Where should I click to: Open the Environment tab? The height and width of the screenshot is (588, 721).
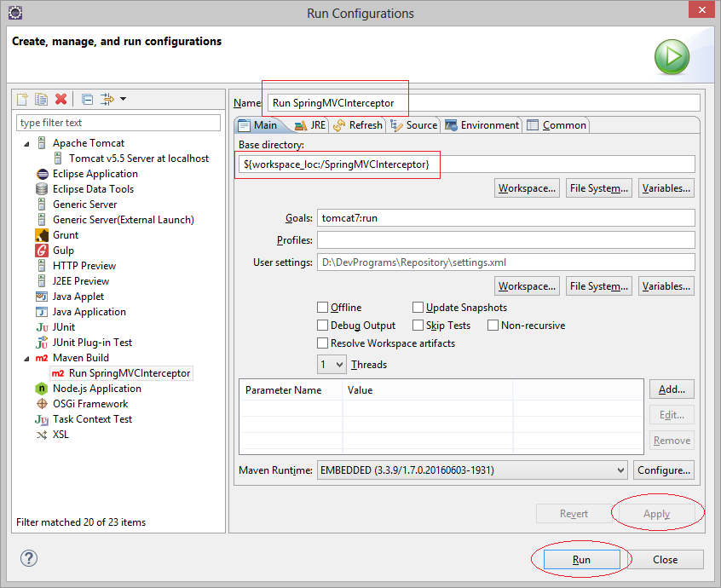click(482, 125)
